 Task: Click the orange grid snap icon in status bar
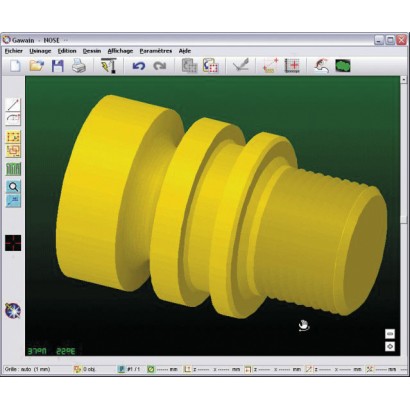pos(77,369)
